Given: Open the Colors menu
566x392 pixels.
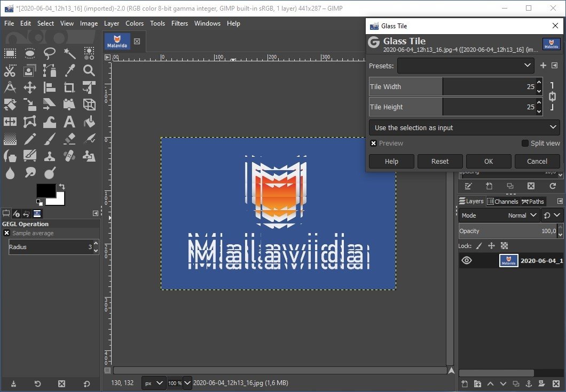Looking at the screenshot, I should tap(134, 23).
